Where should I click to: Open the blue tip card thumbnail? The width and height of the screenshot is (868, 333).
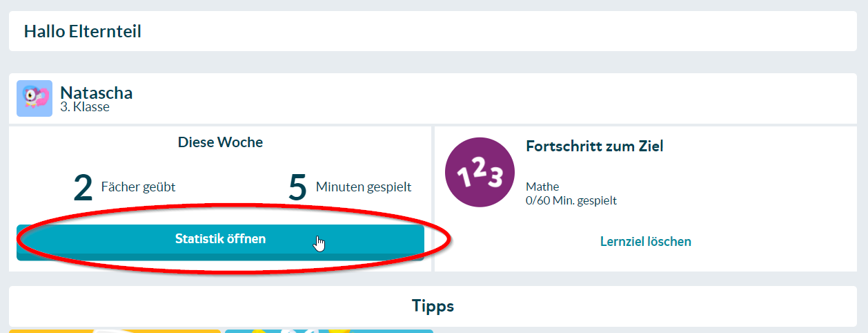(x=329, y=331)
